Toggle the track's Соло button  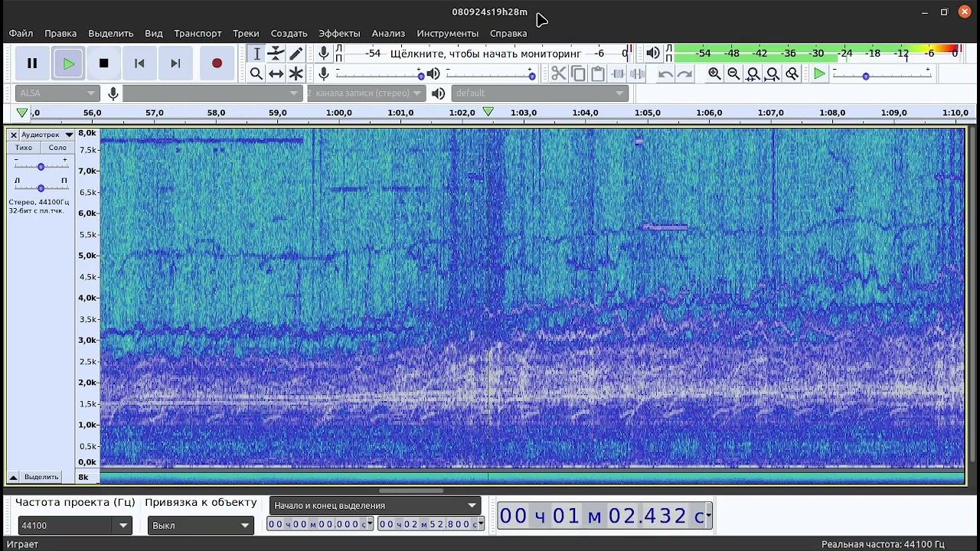(x=57, y=148)
